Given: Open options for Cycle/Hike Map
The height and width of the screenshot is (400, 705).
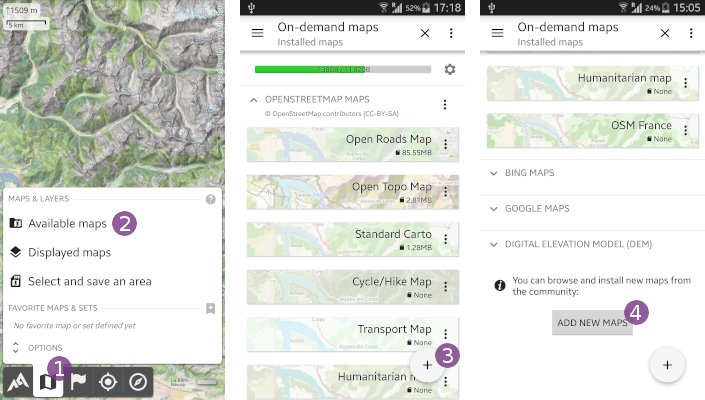Looking at the screenshot, I should pos(446,287).
